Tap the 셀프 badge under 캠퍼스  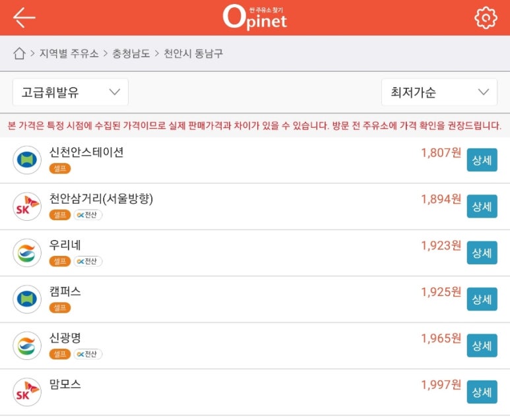(60, 308)
